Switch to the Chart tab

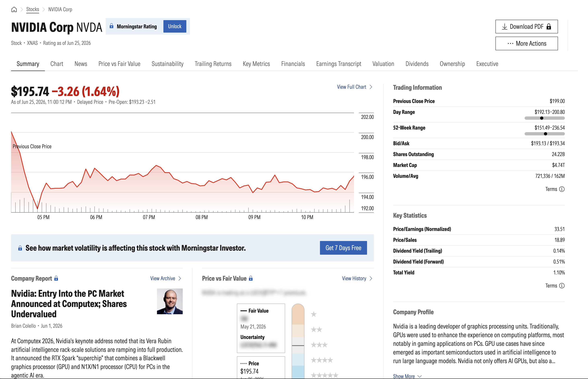click(x=57, y=64)
